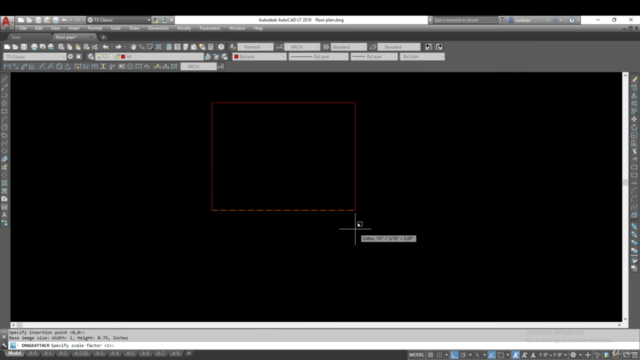Select the Pan hand tool
This screenshot has height=360, width=640.
pyautogui.click(x=133, y=47)
